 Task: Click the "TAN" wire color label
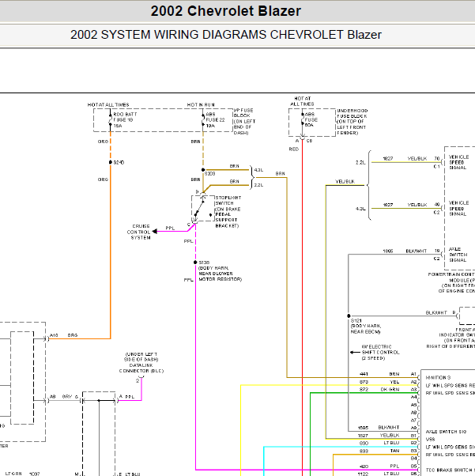pyautogui.click(x=395, y=451)
